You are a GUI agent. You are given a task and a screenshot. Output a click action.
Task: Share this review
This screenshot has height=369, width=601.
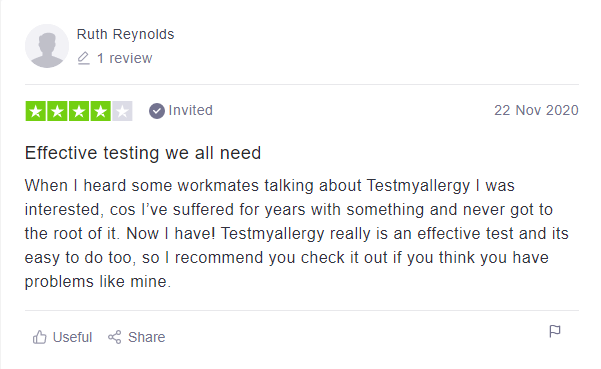136,337
